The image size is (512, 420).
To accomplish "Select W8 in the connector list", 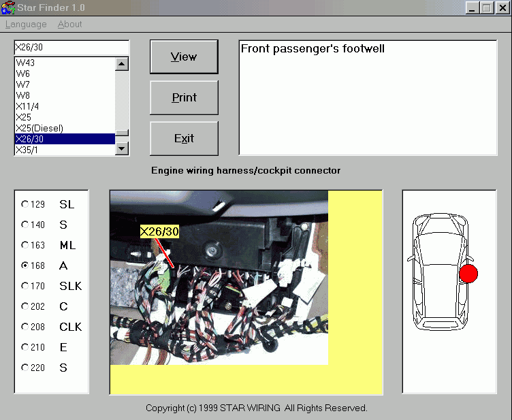I will [x=65, y=95].
